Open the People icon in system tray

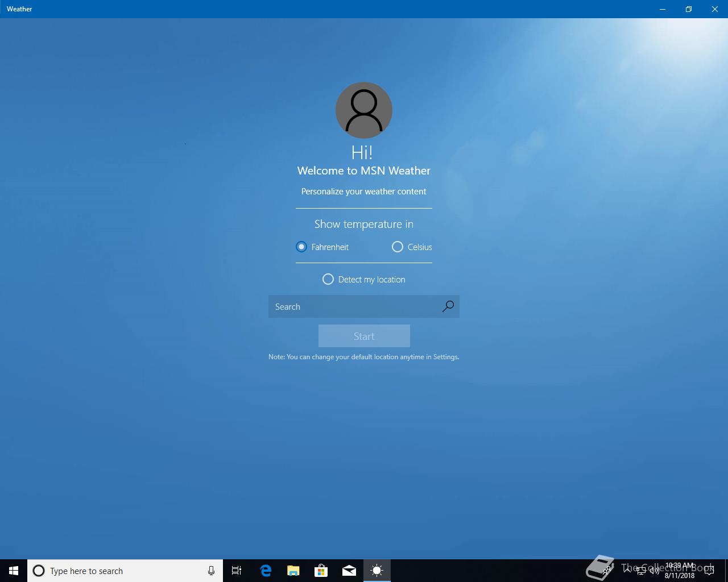click(x=607, y=571)
